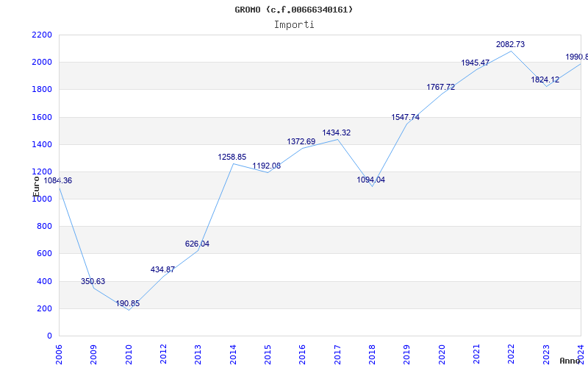Click the data label 190.85

click(x=127, y=303)
